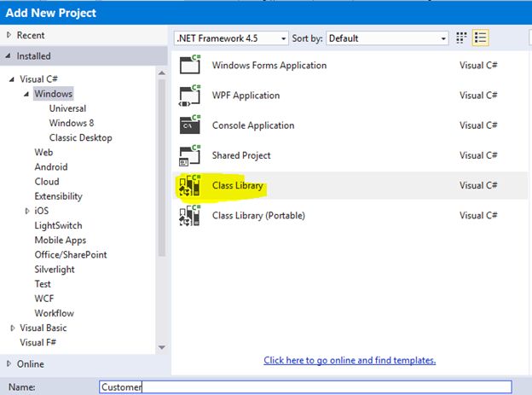Select the Mobile Apps category
Image resolution: width=532 pixels, height=395 pixels.
[61, 240]
